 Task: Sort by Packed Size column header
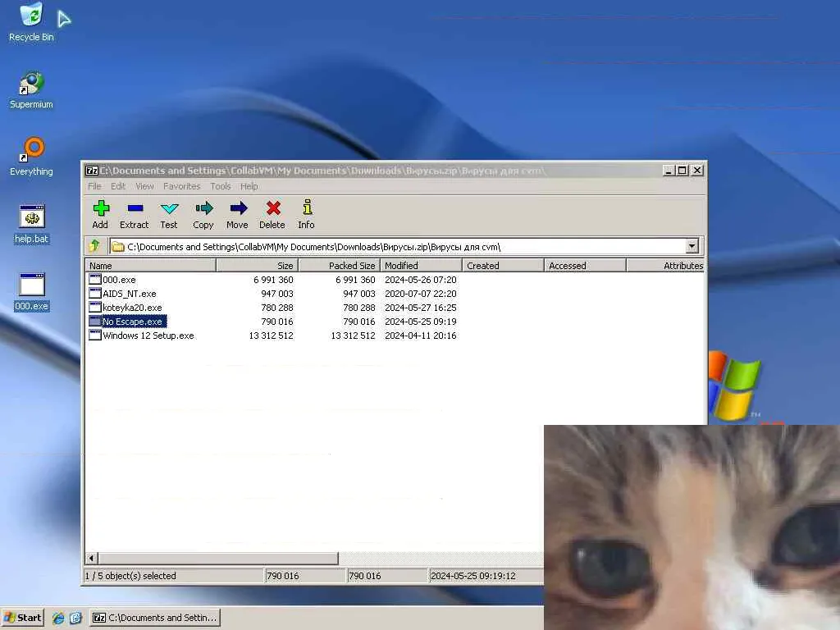339,265
